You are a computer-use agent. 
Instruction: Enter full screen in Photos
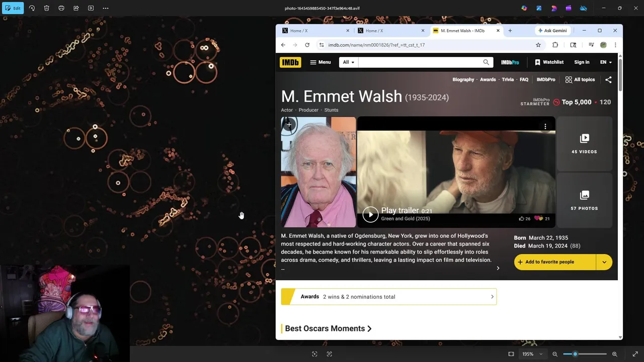[x=635, y=354]
